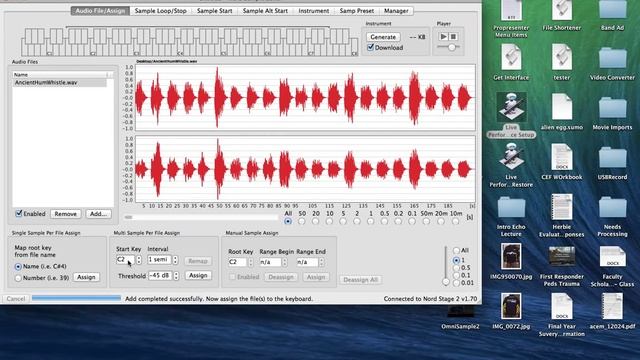Select the OmniSample2 desktop item

point(460,318)
